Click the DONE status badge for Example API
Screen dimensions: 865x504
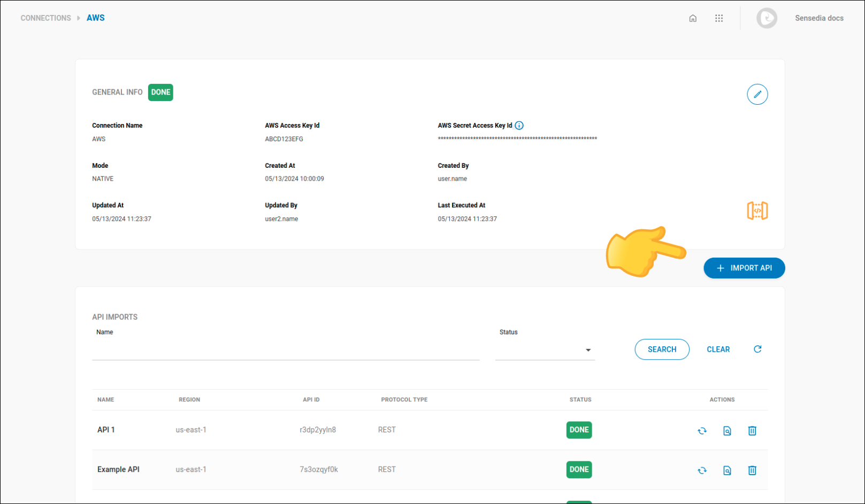tap(579, 469)
